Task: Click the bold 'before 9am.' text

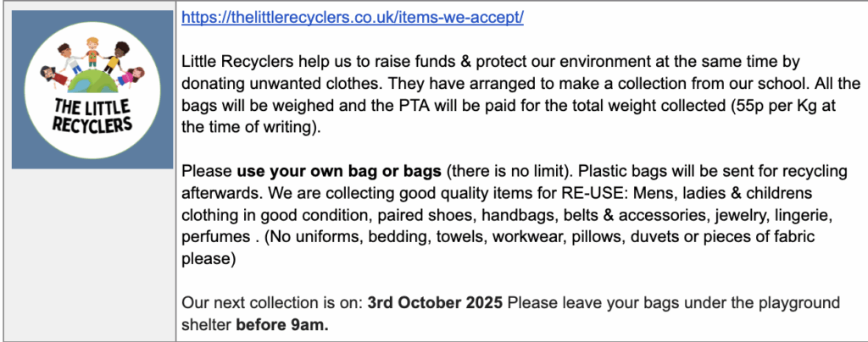Action: [282, 325]
